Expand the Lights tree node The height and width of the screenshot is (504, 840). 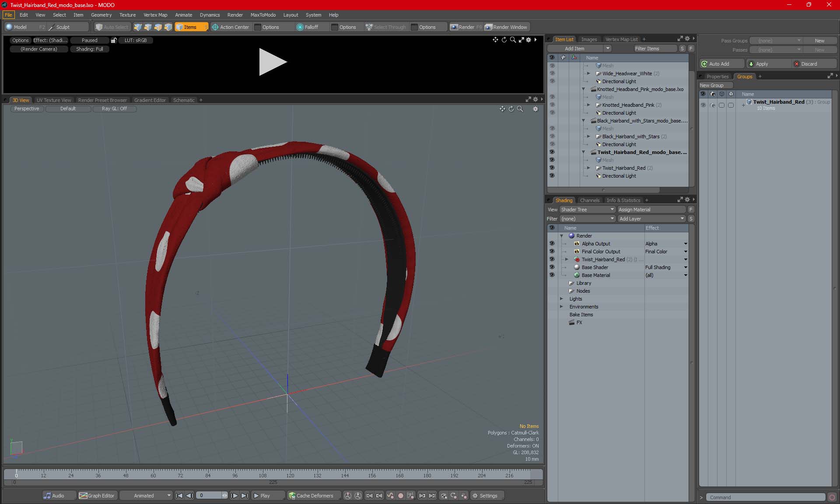(562, 299)
